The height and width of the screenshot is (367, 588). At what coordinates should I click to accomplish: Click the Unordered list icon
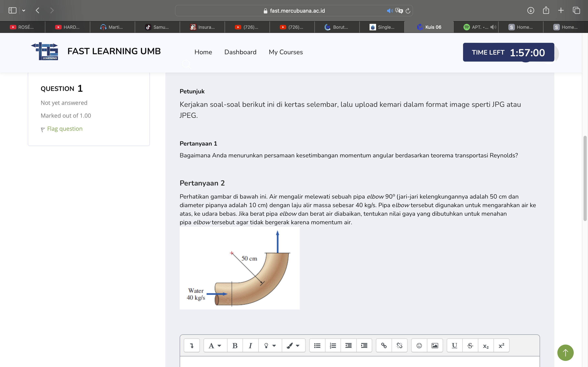coord(317,345)
